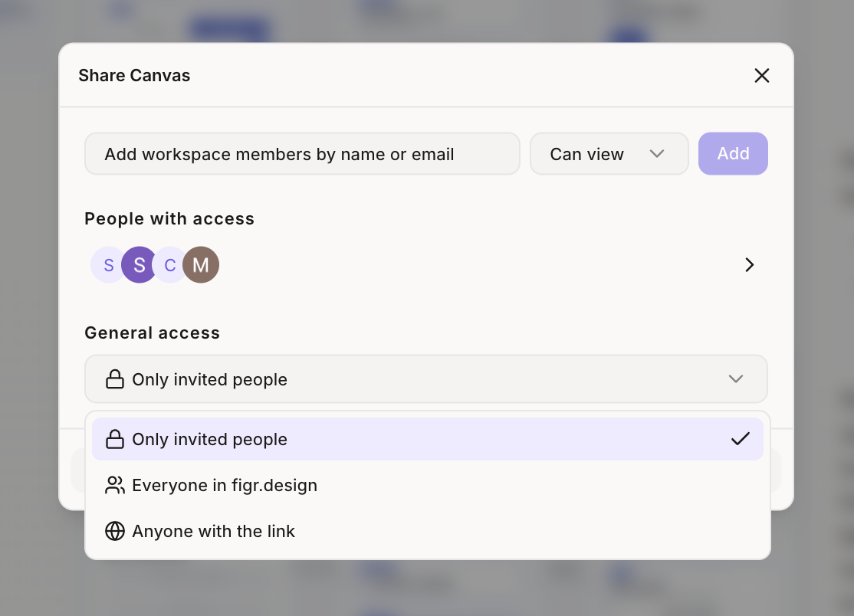This screenshot has width=854, height=616.
Task: Select Only invited people option
Action: pyautogui.click(x=428, y=439)
